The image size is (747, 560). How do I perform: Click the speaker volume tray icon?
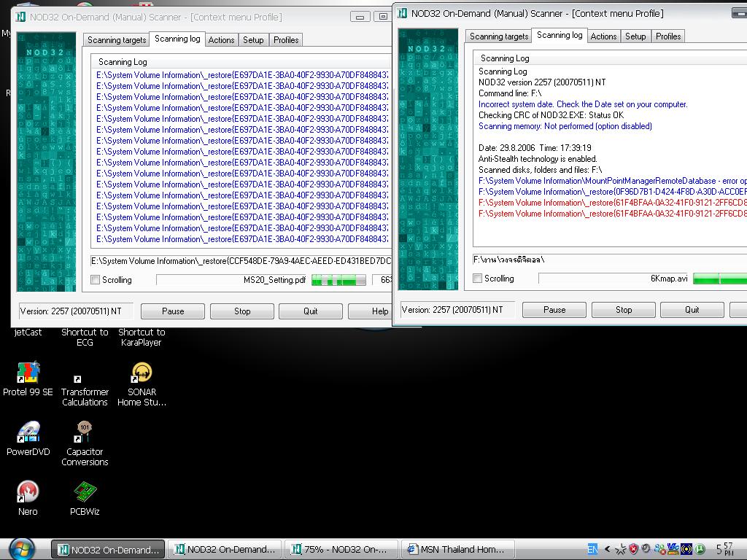[x=646, y=548]
